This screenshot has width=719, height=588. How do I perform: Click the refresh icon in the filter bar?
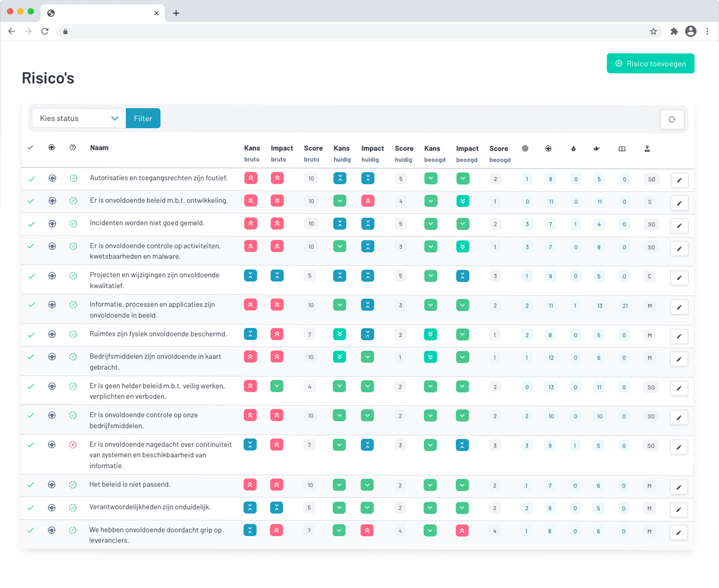click(x=672, y=119)
